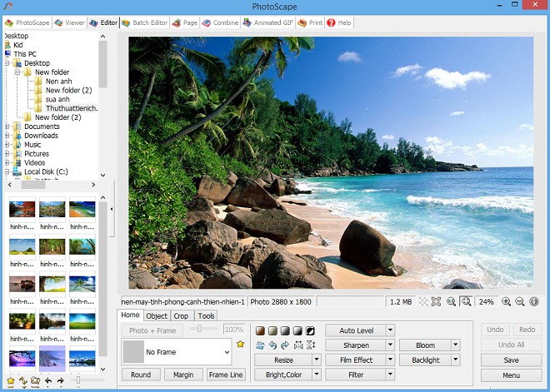
Task: Click the Sharpen button
Action: (355, 345)
